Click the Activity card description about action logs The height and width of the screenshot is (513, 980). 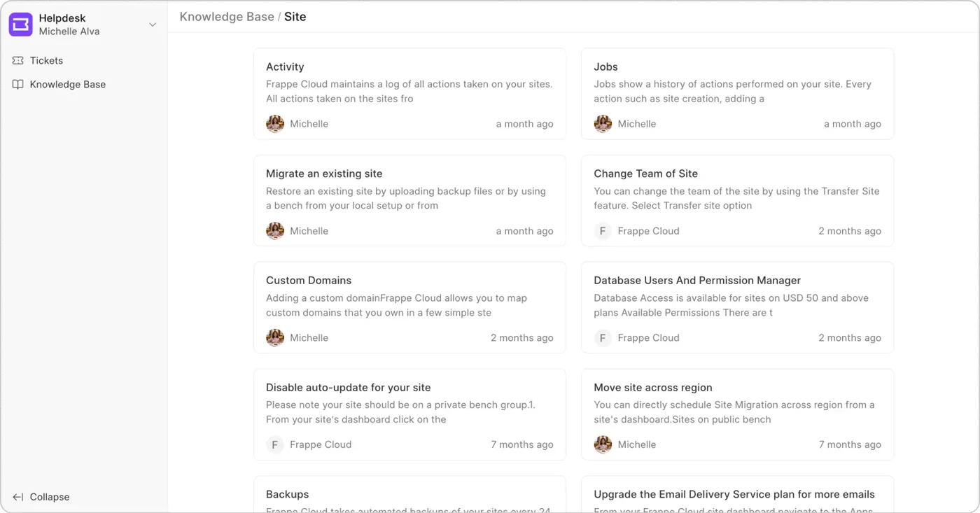[409, 92]
